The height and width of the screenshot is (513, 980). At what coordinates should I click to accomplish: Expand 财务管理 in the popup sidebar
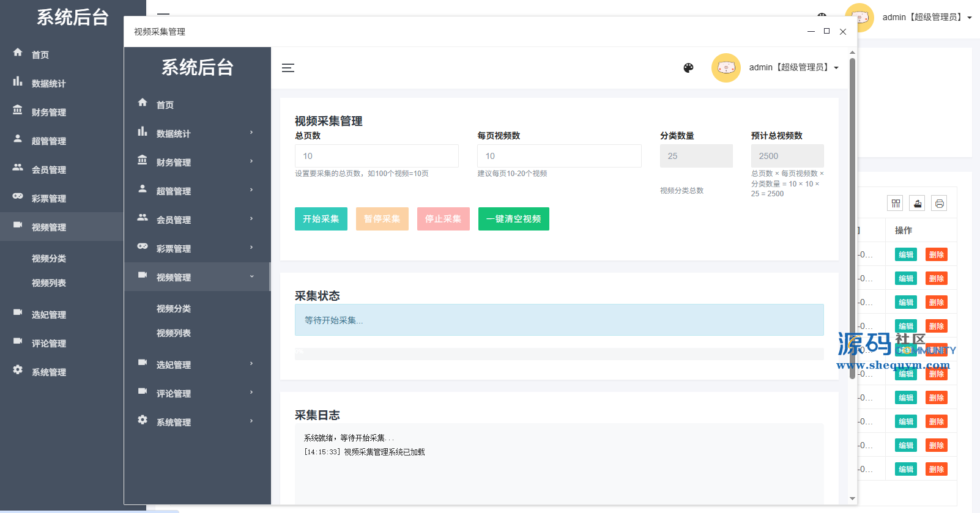coord(197,162)
